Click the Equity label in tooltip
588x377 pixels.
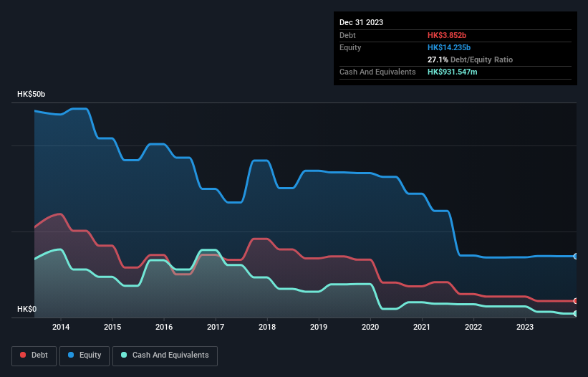[x=350, y=47]
